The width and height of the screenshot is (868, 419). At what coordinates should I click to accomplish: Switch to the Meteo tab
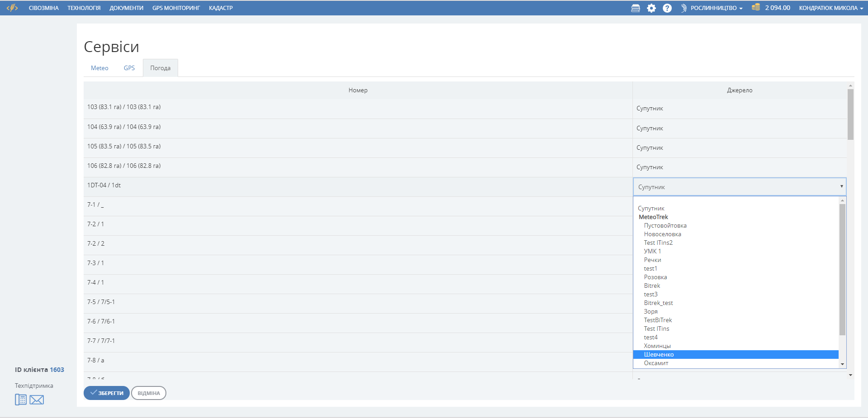[x=99, y=68]
